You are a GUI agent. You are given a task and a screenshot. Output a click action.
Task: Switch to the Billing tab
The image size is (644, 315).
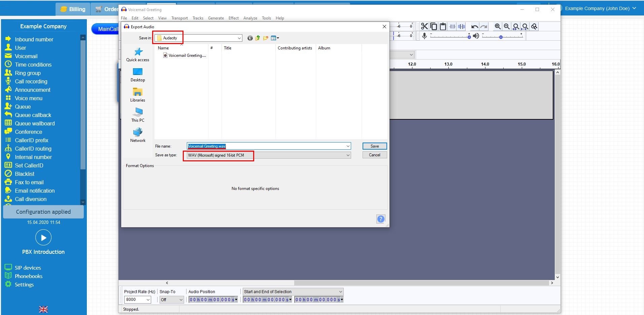coord(73,9)
